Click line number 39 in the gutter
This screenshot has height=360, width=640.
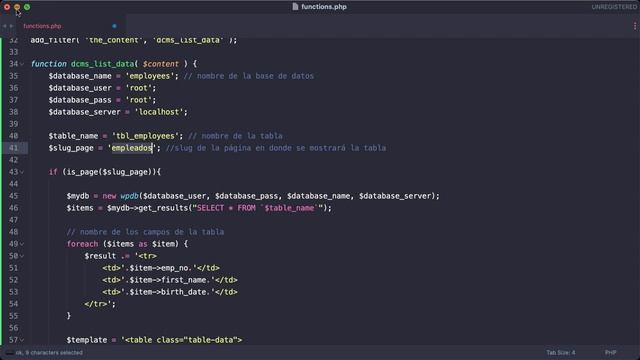coord(13,124)
